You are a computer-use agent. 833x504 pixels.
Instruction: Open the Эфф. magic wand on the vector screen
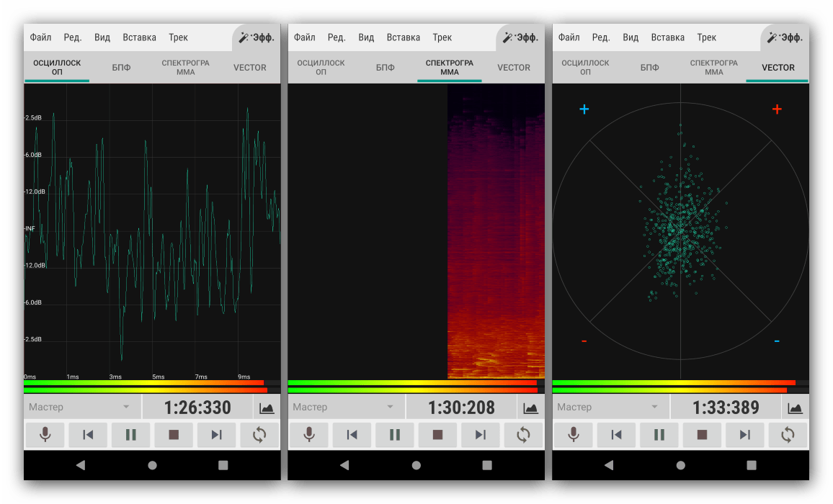(x=785, y=37)
